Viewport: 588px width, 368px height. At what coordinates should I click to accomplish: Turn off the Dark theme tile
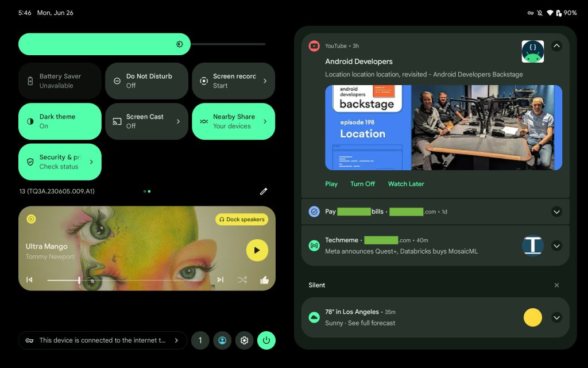coord(60,121)
